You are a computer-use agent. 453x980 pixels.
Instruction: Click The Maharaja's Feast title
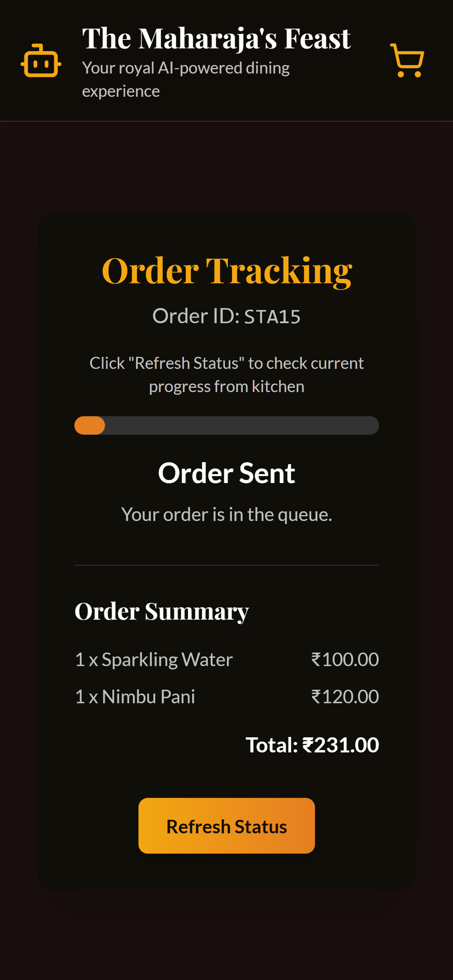coord(216,39)
